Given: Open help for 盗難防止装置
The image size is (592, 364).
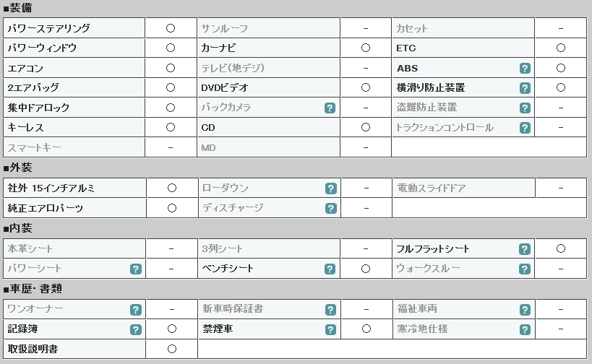Looking at the screenshot, I should point(525,108).
